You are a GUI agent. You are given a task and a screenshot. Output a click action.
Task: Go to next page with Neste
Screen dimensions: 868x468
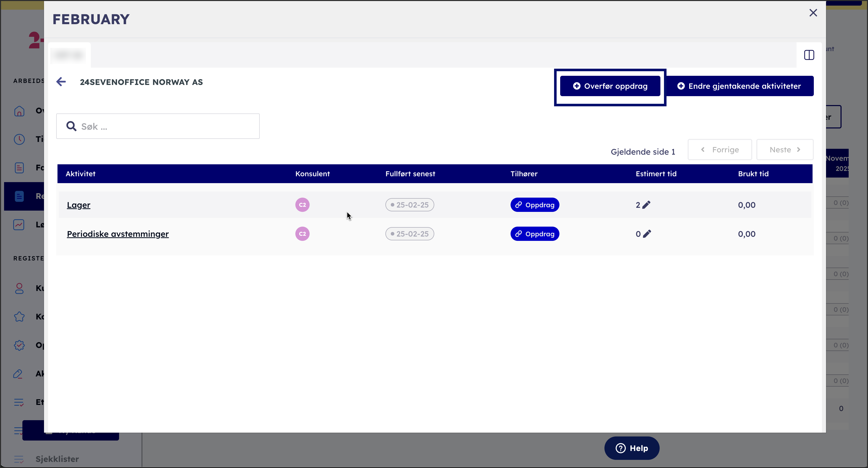click(785, 150)
